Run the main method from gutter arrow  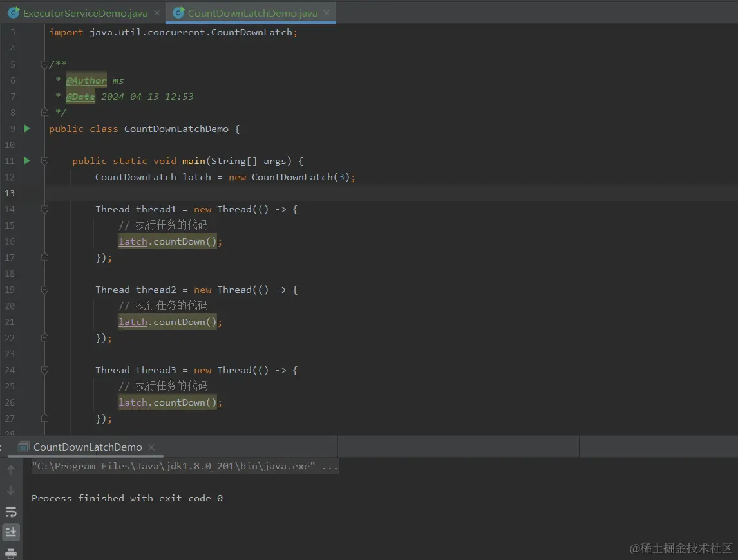tap(27, 160)
